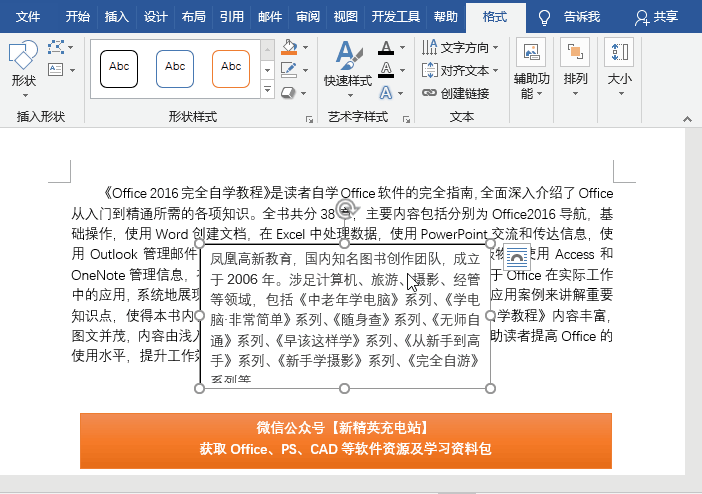Apply the black outline Abc shape style

[119, 69]
